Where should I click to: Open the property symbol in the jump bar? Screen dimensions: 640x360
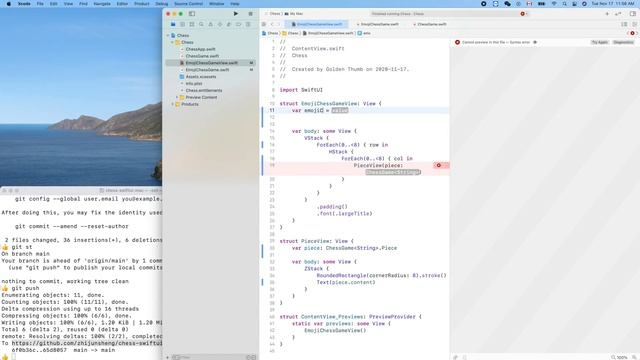[x=364, y=33]
